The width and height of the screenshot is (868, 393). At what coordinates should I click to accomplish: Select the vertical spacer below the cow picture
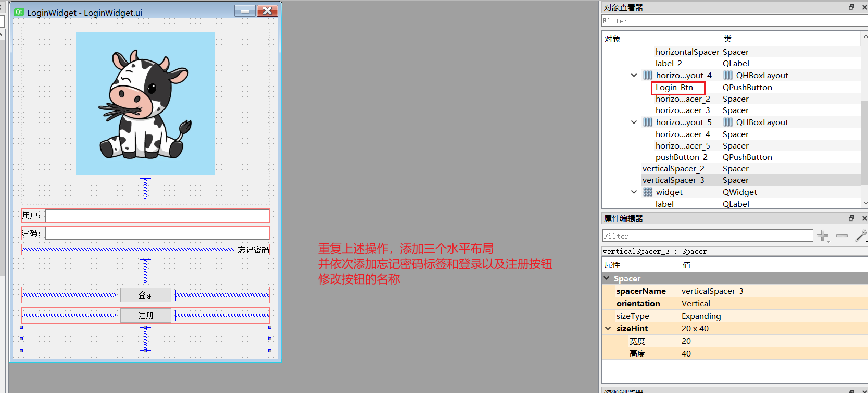146,189
